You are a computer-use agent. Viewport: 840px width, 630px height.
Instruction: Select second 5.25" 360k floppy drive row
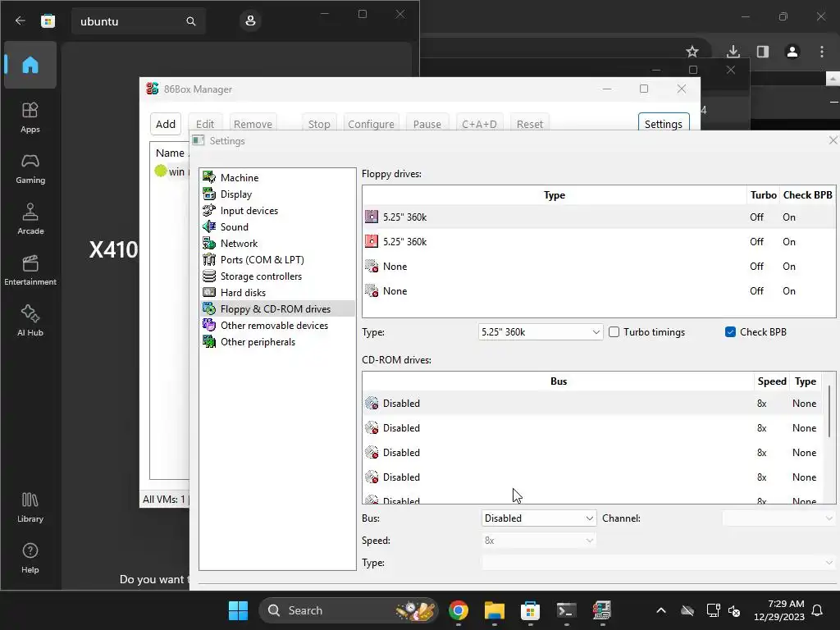coord(598,242)
